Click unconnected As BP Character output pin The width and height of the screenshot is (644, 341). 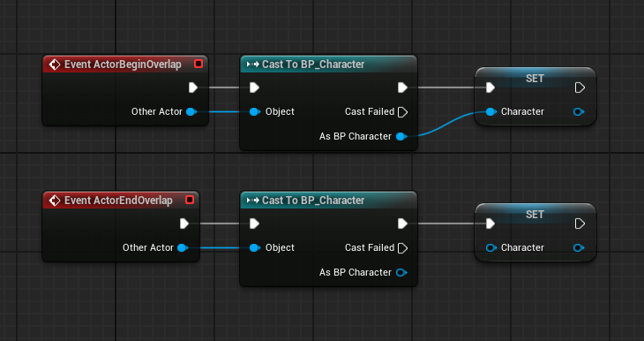click(x=401, y=272)
